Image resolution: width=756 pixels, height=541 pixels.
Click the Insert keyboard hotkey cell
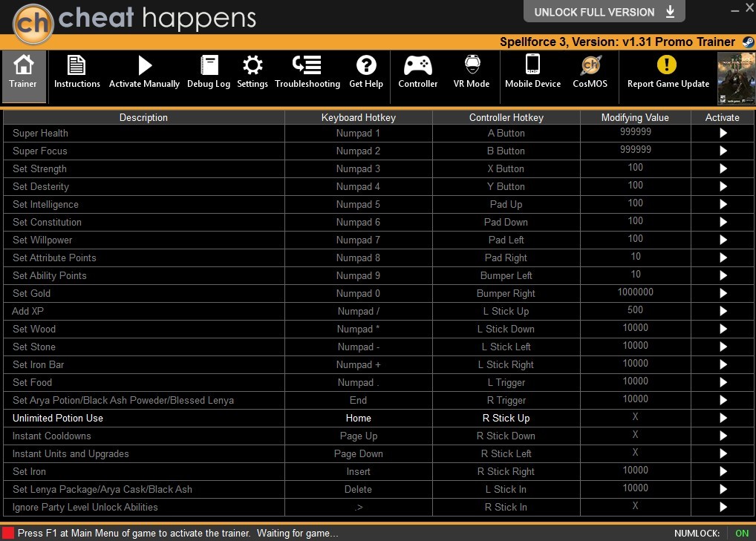pyautogui.click(x=358, y=472)
